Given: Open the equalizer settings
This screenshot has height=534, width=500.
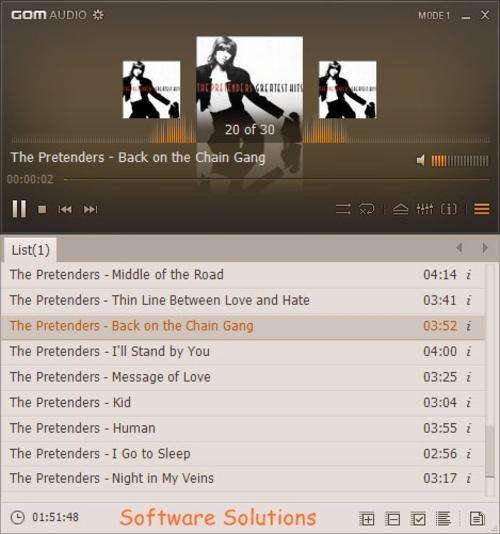Looking at the screenshot, I should (425, 209).
